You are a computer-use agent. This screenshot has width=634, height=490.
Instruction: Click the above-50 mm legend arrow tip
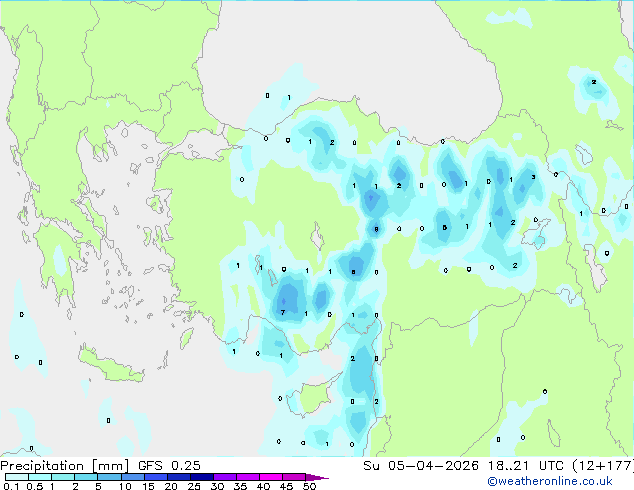click(x=317, y=477)
